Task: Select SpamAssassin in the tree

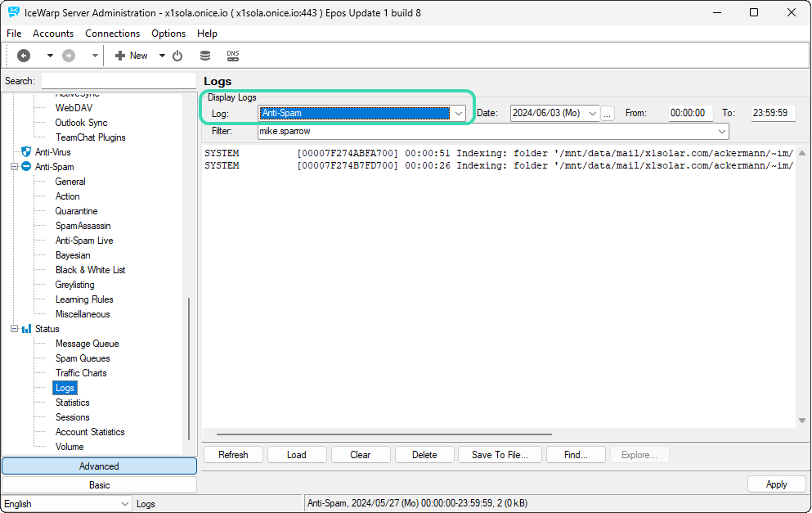Action: point(83,226)
